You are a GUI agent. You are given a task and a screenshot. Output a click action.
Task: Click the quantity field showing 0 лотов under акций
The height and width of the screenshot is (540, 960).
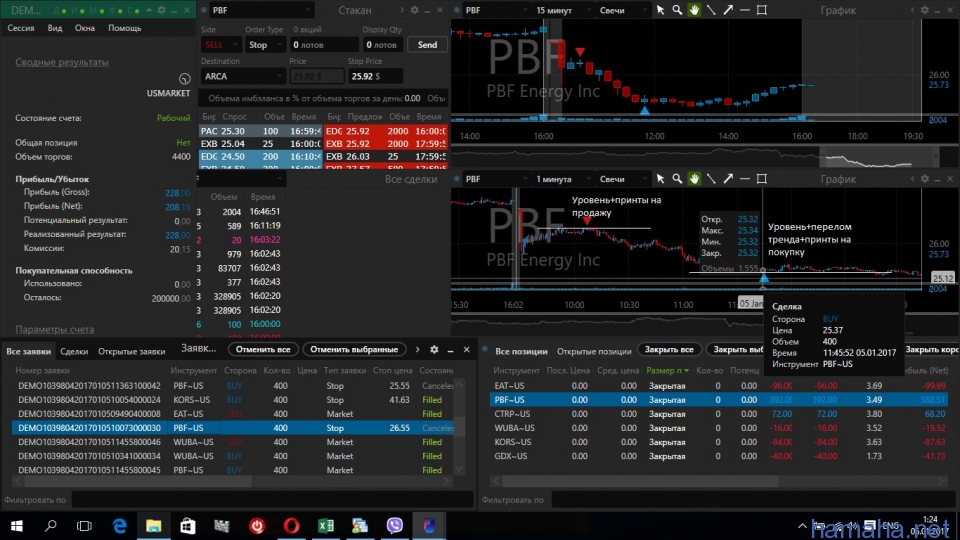coord(324,45)
